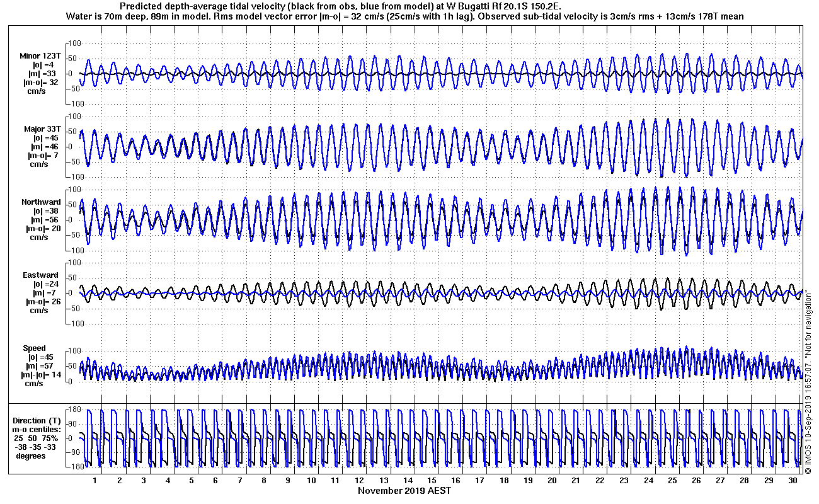
Task: Click the 'm-o centiles:' label
Action: click(38, 429)
